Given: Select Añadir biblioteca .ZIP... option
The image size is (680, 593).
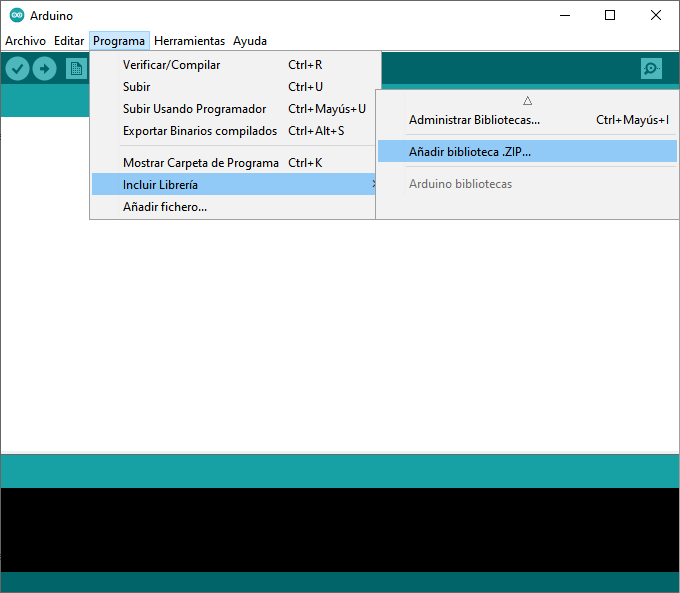Looking at the screenshot, I should (527, 151).
